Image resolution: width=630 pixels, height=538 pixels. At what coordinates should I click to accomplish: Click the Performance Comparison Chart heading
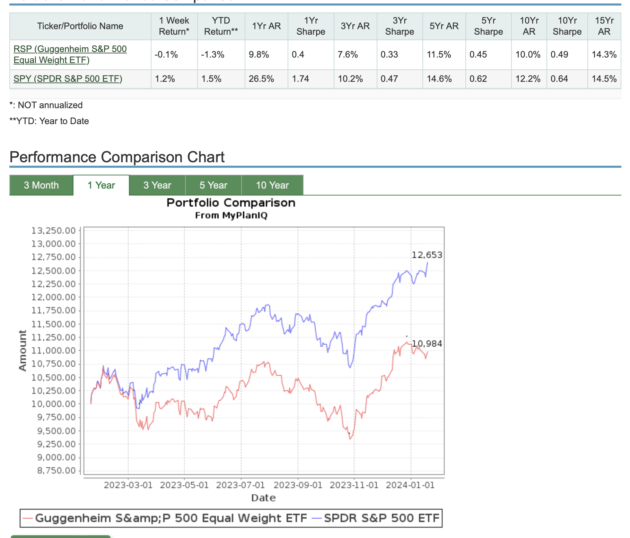117,157
